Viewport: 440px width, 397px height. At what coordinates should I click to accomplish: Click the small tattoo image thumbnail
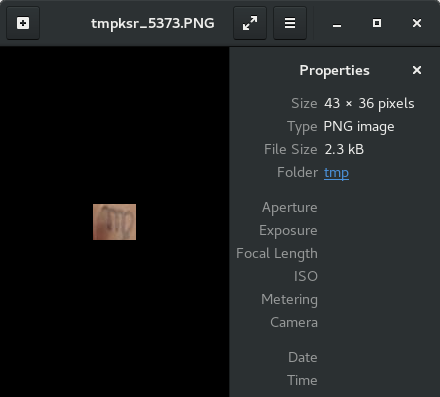tap(114, 222)
